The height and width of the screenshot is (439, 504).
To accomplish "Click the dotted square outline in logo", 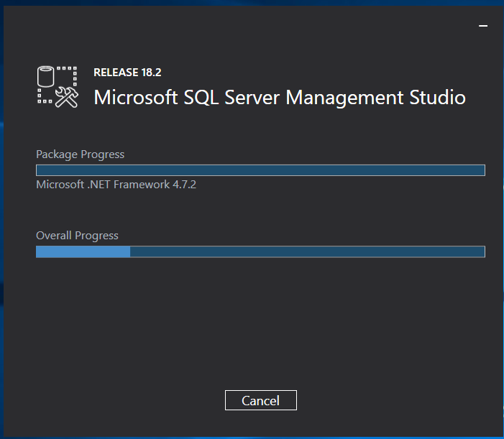I will coord(67,75).
